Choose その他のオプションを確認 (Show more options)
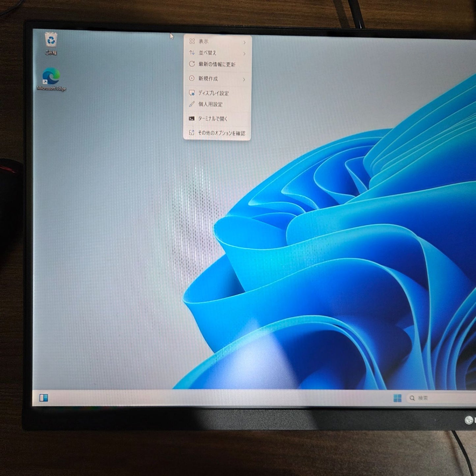Screen dimensions: 476x476 217,133
